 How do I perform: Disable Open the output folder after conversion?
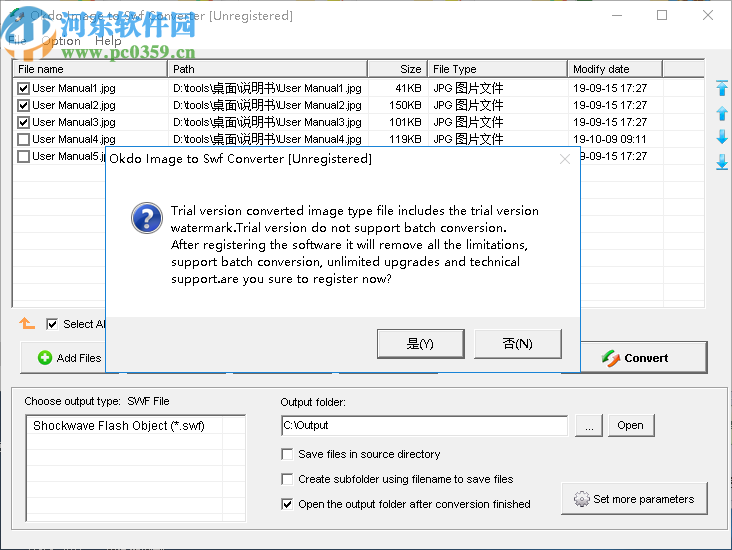tap(287, 504)
